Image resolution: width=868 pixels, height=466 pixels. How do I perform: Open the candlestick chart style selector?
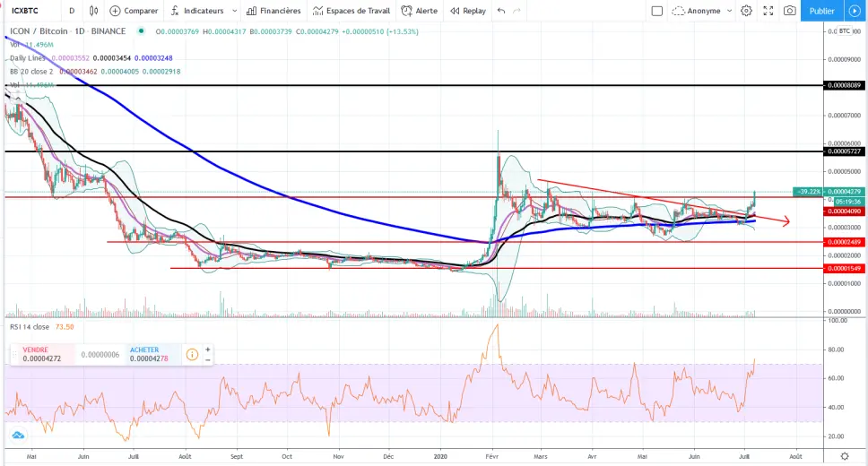pyautogui.click(x=93, y=11)
